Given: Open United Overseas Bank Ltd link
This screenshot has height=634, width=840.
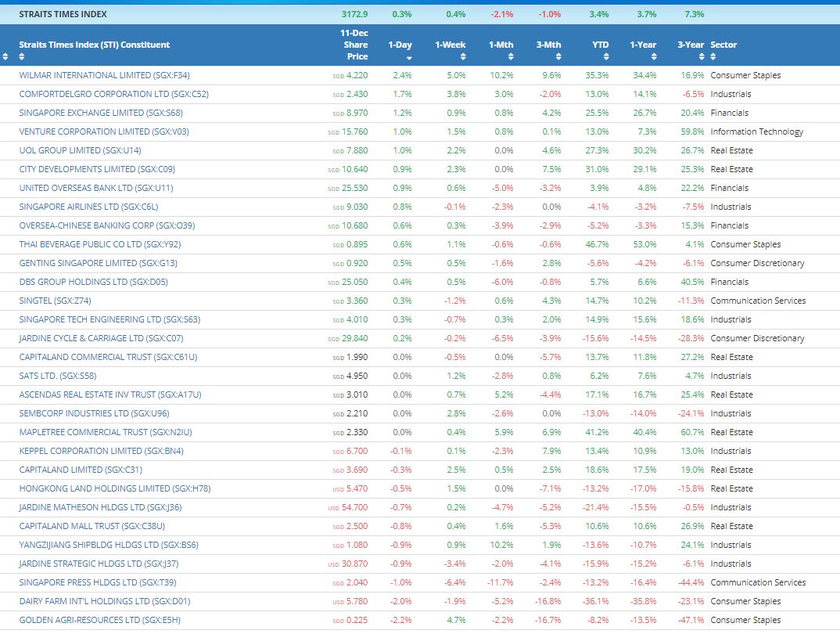Looking at the screenshot, I should tap(96, 188).
